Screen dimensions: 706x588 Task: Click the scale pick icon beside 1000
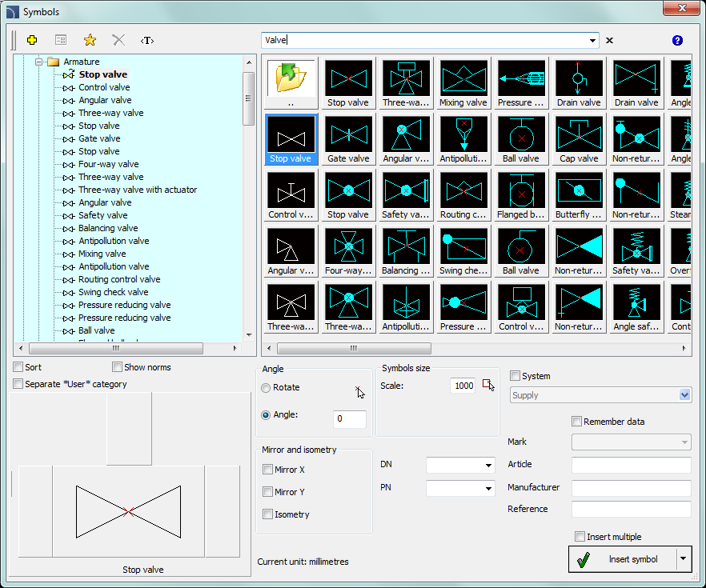[488, 385]
